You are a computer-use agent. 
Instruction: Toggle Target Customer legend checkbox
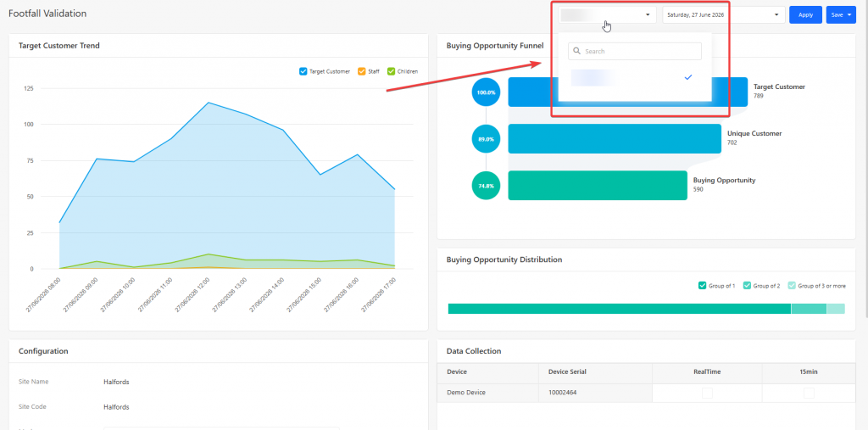[303, 71]
